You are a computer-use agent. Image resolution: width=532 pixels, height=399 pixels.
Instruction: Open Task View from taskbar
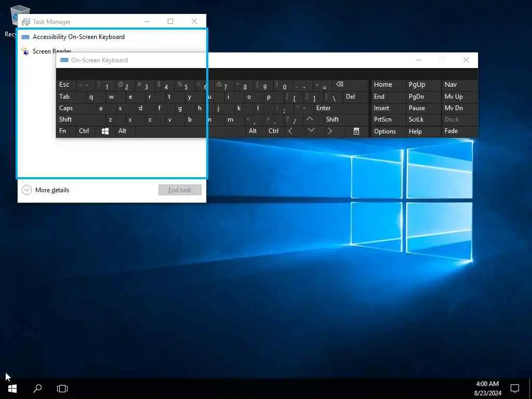click(62, 389)
